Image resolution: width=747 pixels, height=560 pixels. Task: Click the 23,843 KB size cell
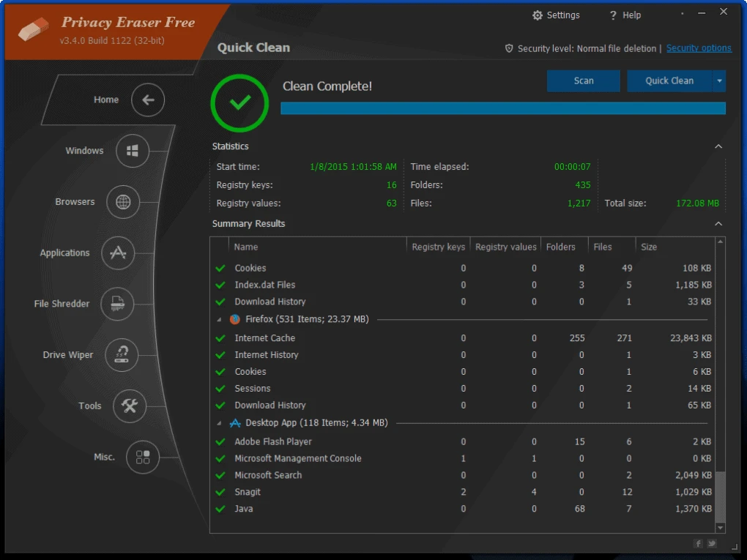tap(691, 338)
